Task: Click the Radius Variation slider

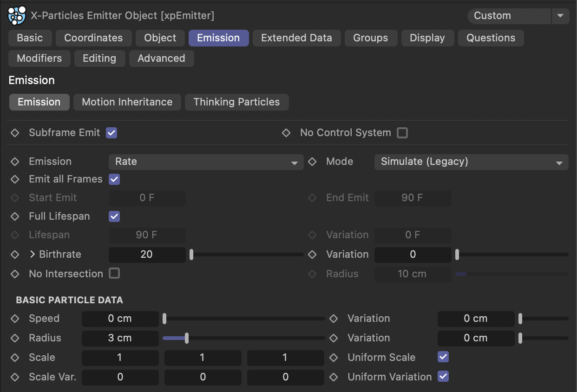Action: click(544, 338)
